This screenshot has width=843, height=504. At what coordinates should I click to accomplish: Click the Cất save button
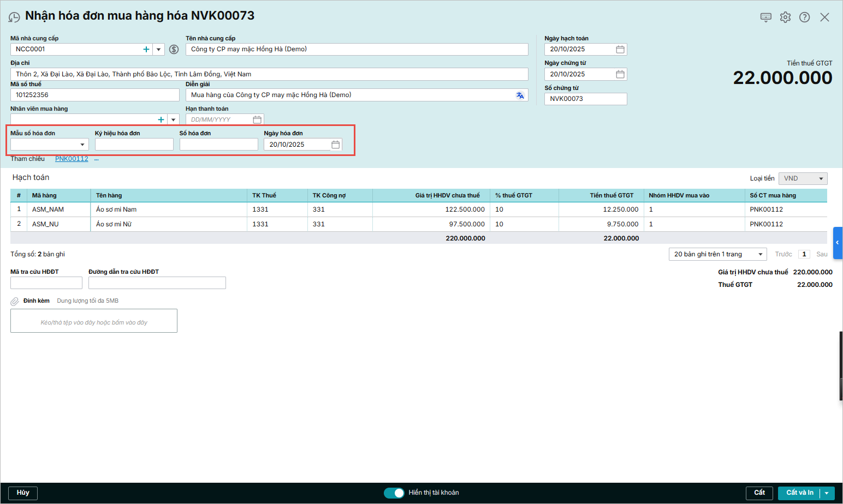(759, 493)
